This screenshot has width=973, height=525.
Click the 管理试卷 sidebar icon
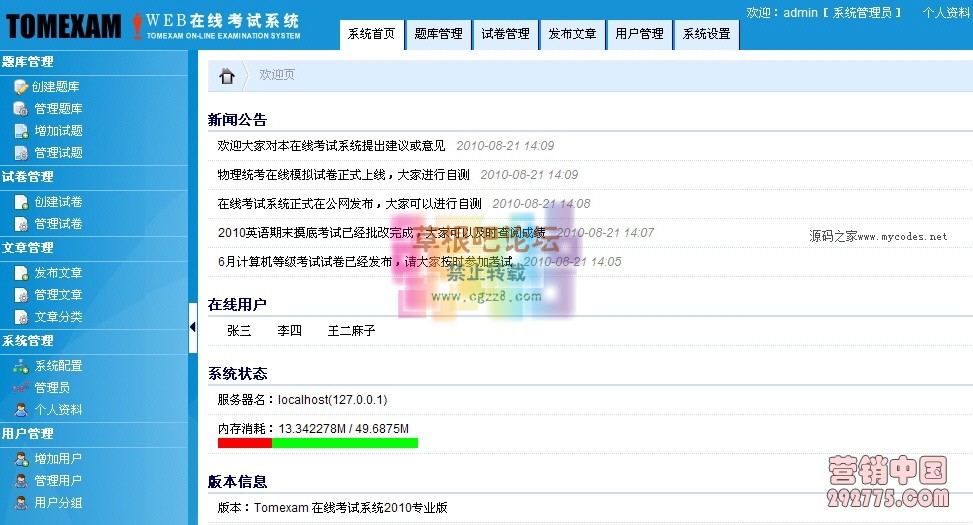[x=21, y=224]
